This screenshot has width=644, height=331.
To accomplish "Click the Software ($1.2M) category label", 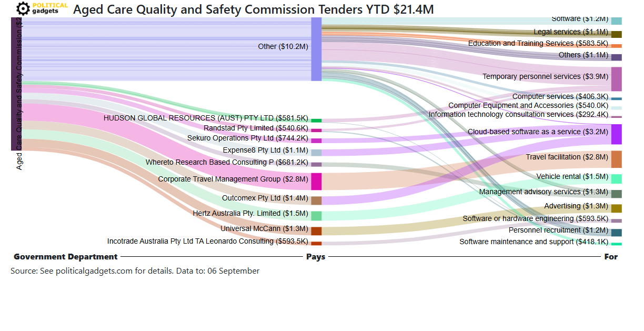I will 580,18.
